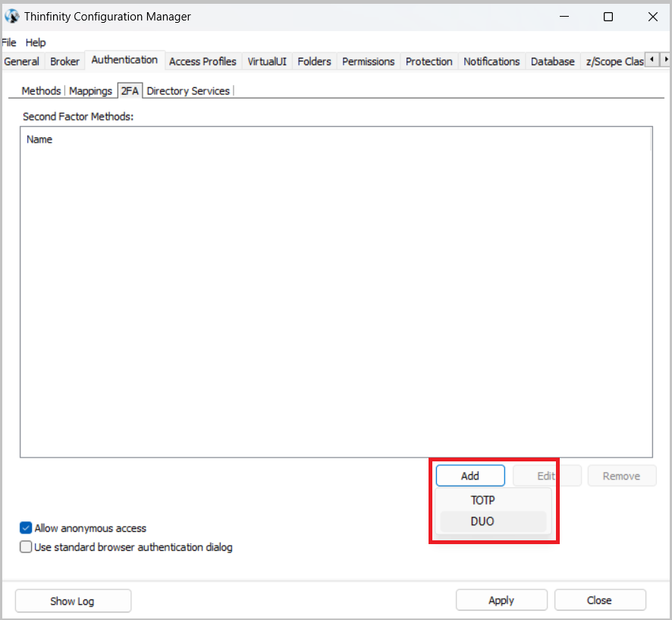Click the Apply button
672x620 pixels.
[501, 600]
